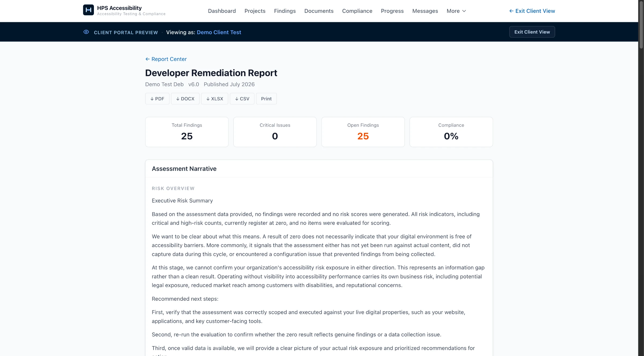The height and width of the screenshot is (356, 644).
Task: Click the Print button
Action: 266,99
